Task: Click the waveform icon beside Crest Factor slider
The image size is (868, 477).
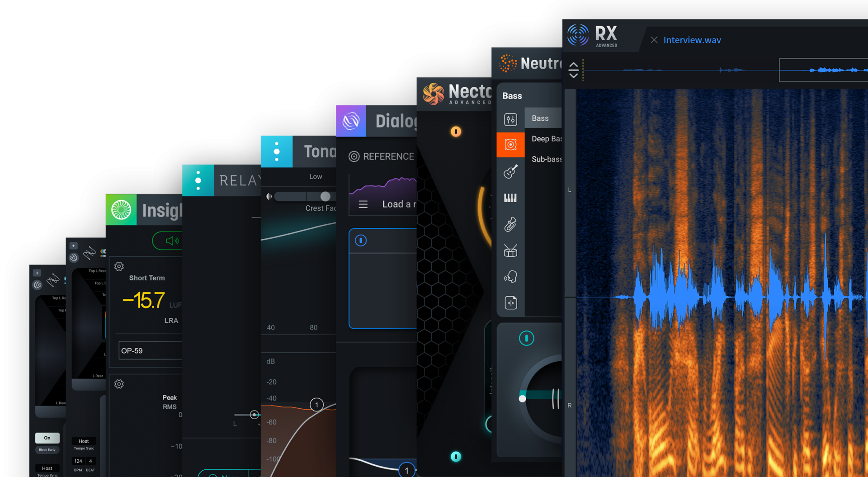Action: [x=269, y=196]
